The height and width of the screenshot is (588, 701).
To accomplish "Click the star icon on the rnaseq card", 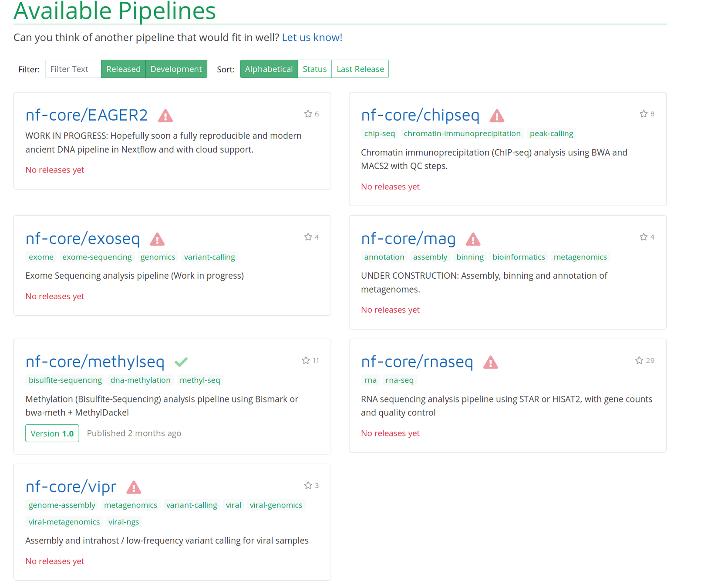I will coord(639,360).
